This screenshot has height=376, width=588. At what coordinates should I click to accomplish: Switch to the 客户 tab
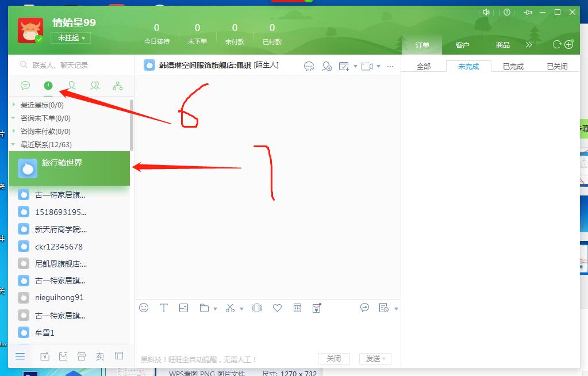[x=462, y=45]
